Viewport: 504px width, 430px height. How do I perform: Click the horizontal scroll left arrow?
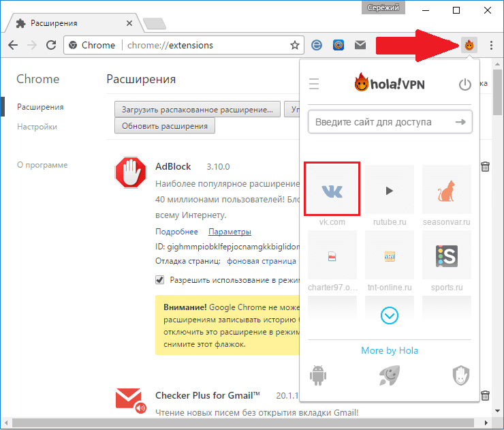point(5,423)
